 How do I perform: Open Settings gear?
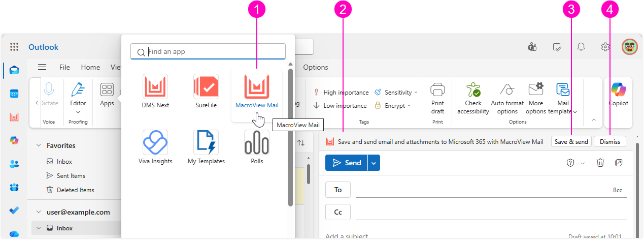(x=605, y=47)
